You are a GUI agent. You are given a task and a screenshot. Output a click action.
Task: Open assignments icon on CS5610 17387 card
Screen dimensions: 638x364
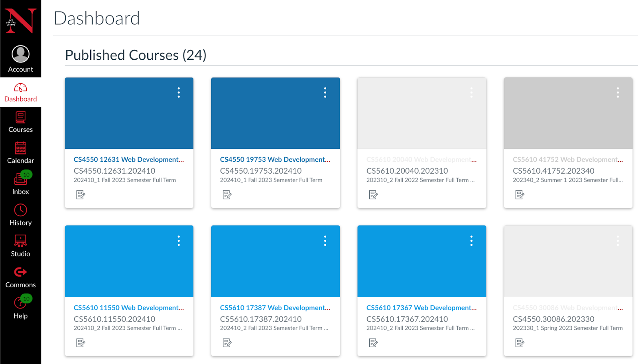click(227, 343)
